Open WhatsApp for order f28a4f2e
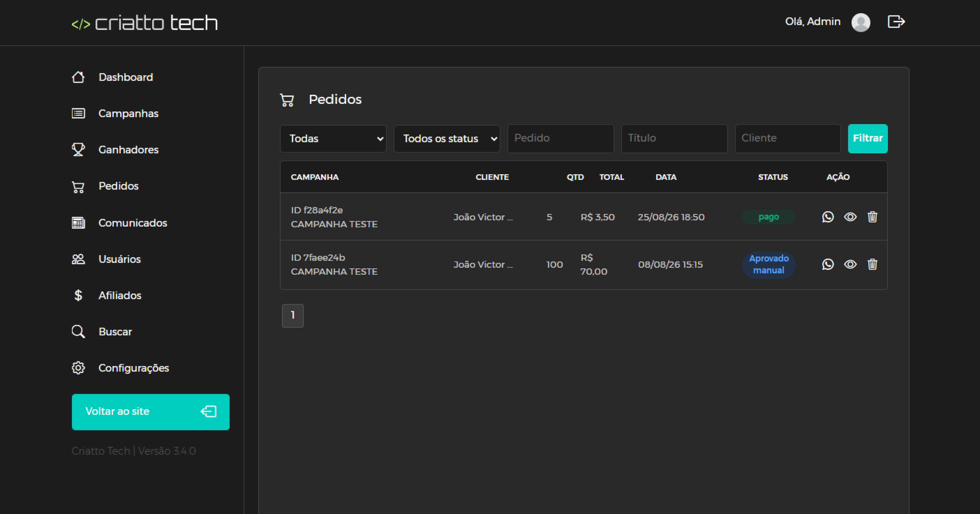Screen dimensions: 980x514 828,217
